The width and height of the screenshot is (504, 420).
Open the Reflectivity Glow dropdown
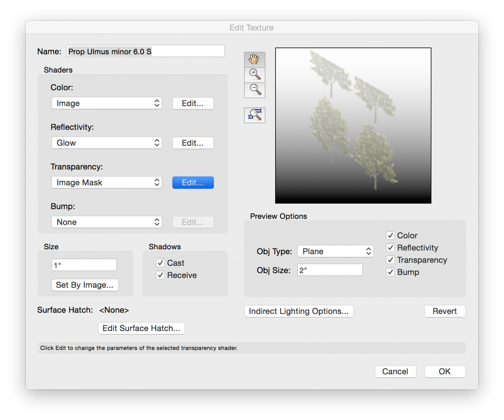pyautogui.click(x=107, y=143)
